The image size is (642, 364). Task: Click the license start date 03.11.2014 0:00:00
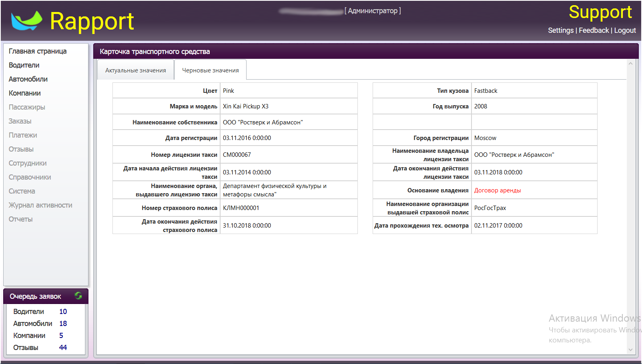tap(247, 172)
